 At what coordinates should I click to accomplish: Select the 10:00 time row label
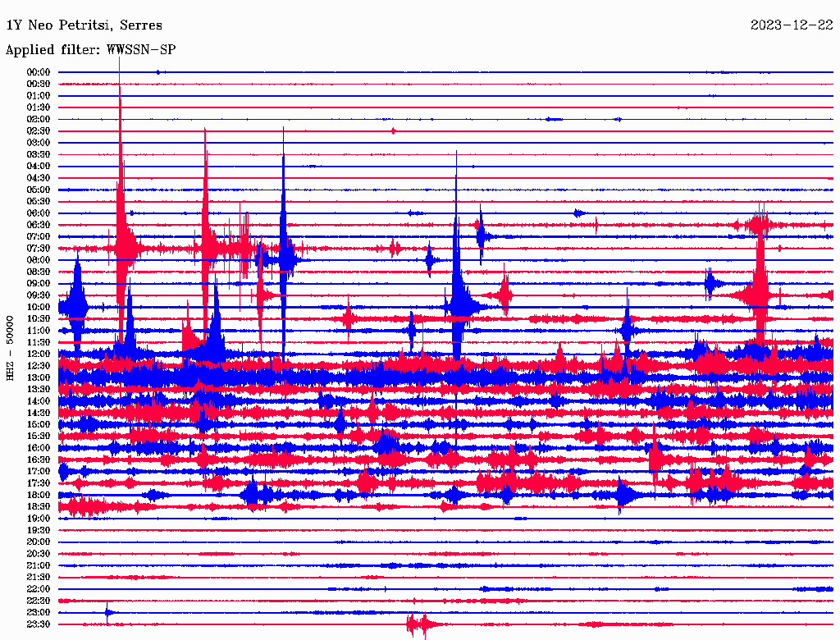pos(39,307)
